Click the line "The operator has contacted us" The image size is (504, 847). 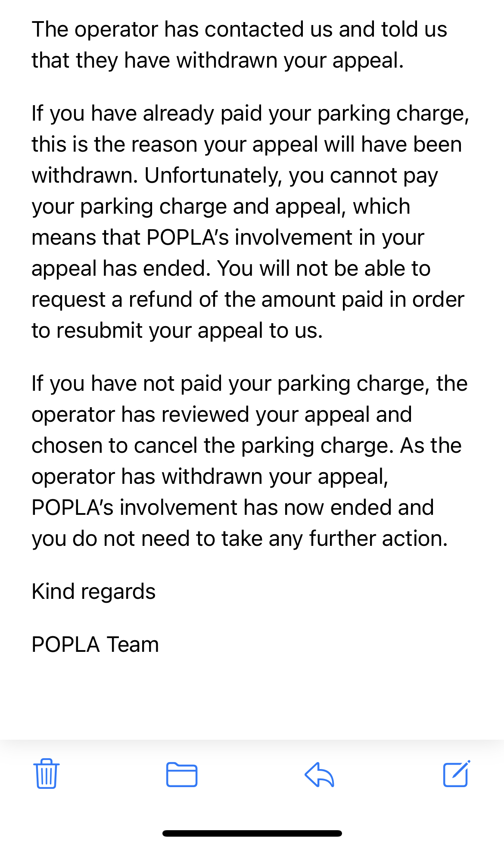click(x=239, y=29)
